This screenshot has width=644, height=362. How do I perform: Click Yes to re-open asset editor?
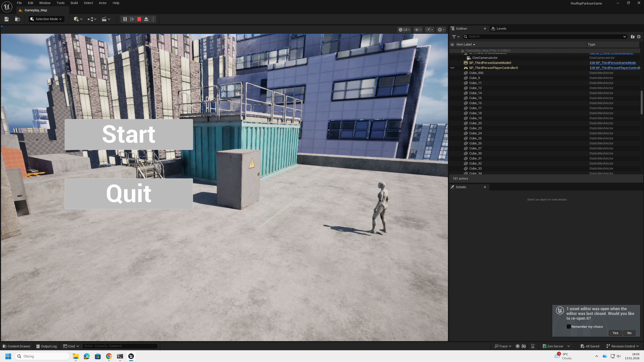coord(615,333)
